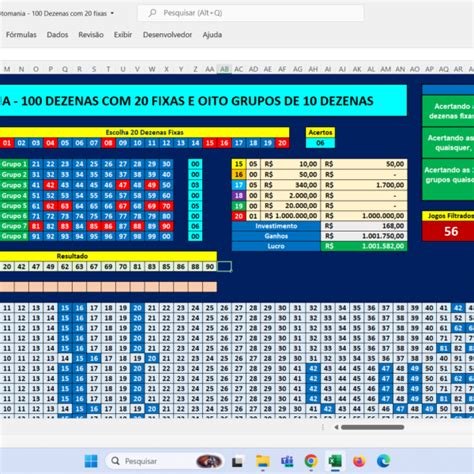This screenshot has height=474, width=474.
Task: Select the Investimento amount 168,00 cell
Action: tap(364, 226)
